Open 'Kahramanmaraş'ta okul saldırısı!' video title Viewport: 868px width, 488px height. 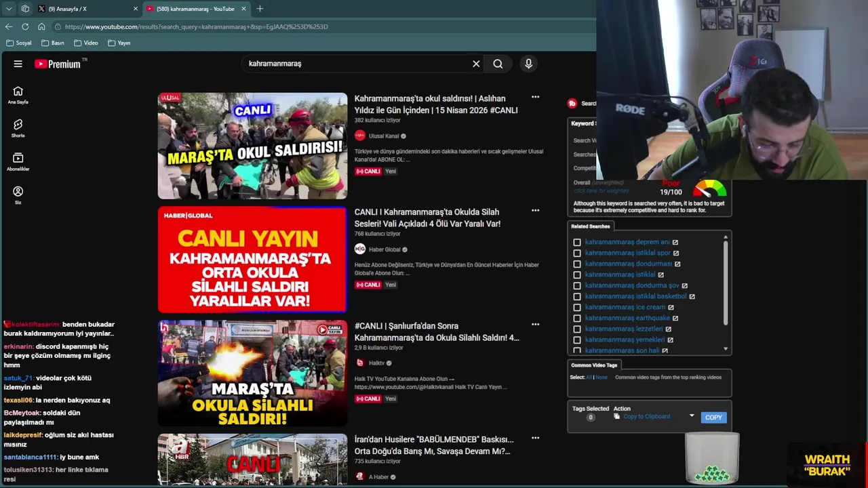[436, 104]
